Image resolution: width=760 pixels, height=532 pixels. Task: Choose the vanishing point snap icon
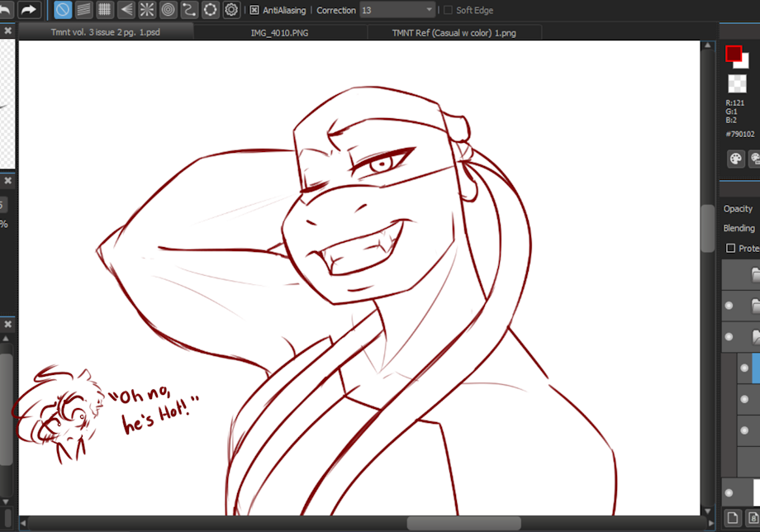tap(126, 10)
